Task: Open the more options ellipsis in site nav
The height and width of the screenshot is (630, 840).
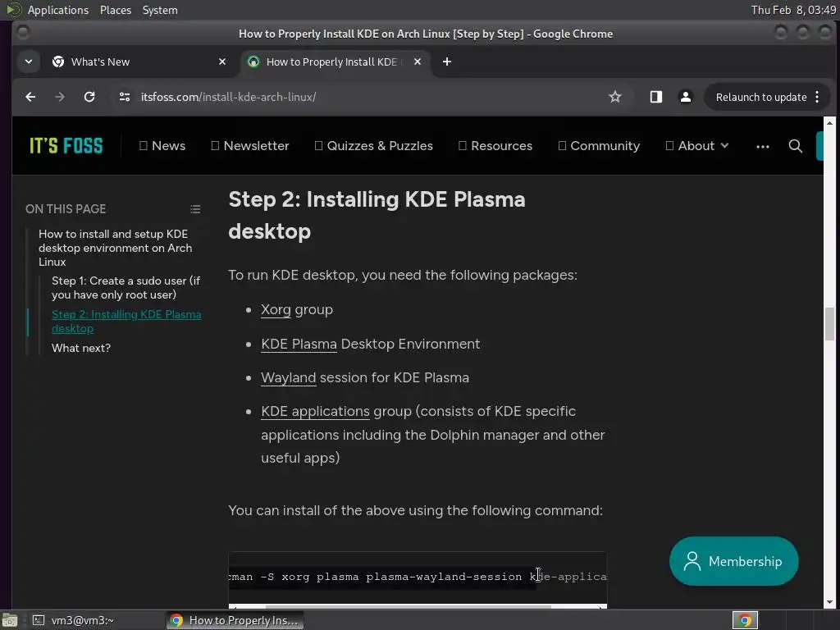Action: (x=763, y=146)
